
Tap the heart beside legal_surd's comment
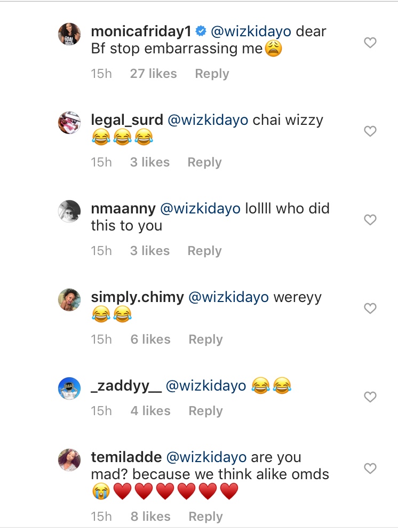370,131
